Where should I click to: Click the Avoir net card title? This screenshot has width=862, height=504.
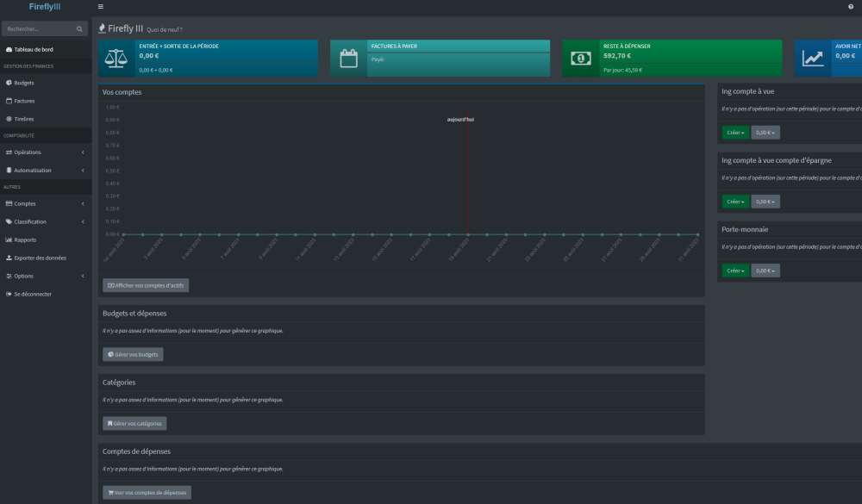(x=848, y=47)
